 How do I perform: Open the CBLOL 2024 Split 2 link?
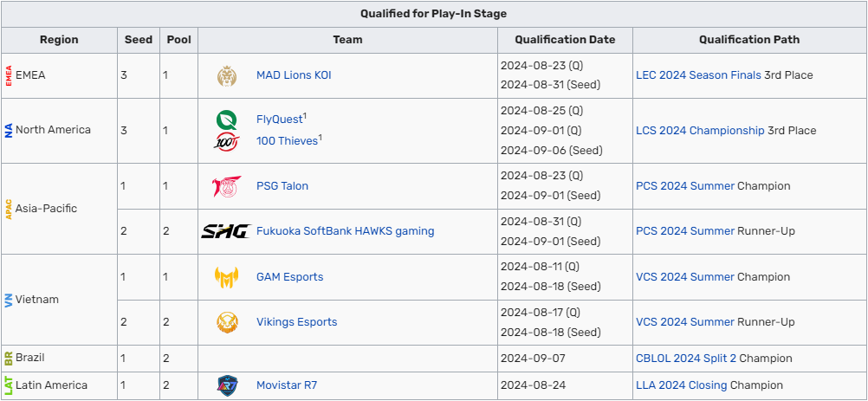coord(685,358)
